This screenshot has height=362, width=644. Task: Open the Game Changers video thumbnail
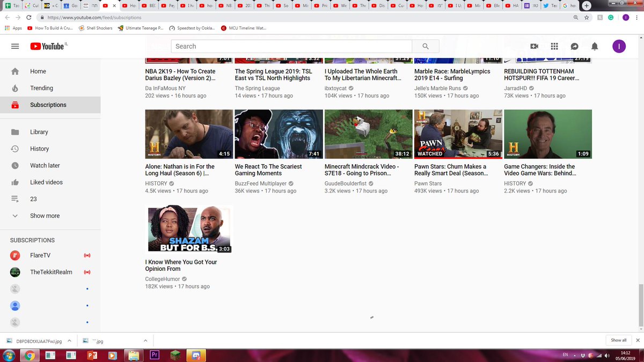[x=548, y=134]
